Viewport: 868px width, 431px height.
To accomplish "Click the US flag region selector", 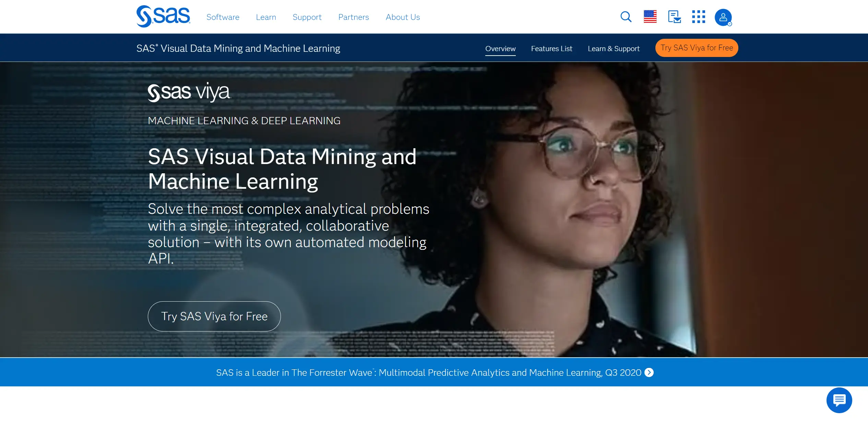I will click(x=650, y=16).
